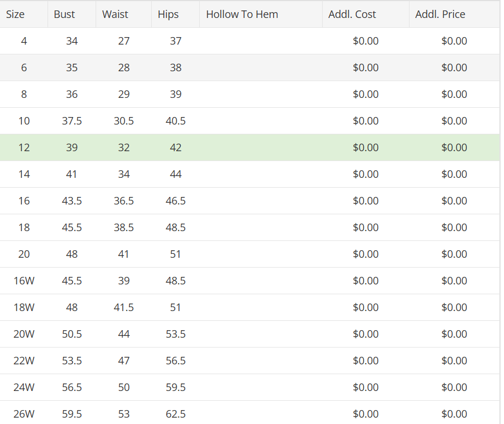Select the size 4 row
504x424 pixels.
point(250,41)
